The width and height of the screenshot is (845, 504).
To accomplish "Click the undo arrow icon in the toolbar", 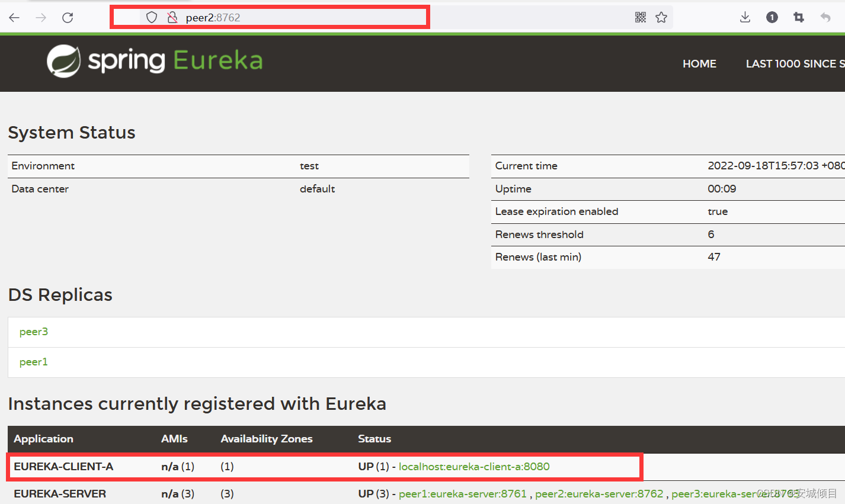I will point(825,18).
